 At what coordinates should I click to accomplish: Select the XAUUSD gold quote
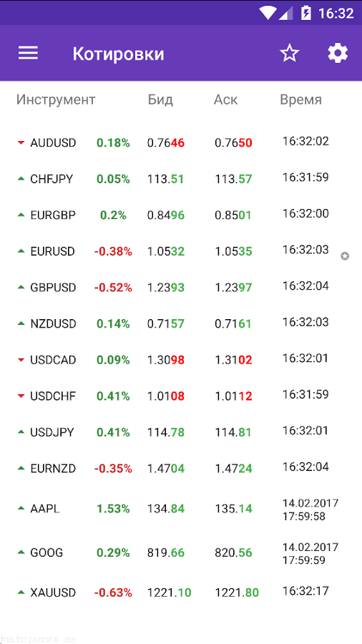[181, 592]
